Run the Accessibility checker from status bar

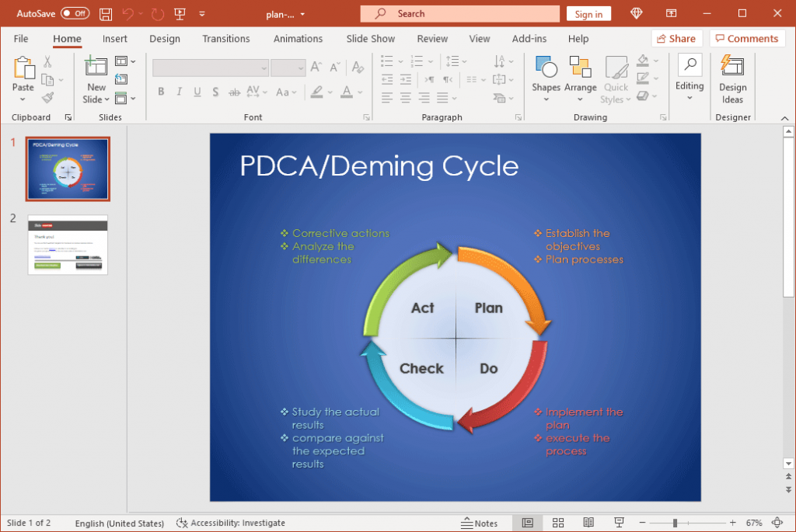[x=231, y=523]
